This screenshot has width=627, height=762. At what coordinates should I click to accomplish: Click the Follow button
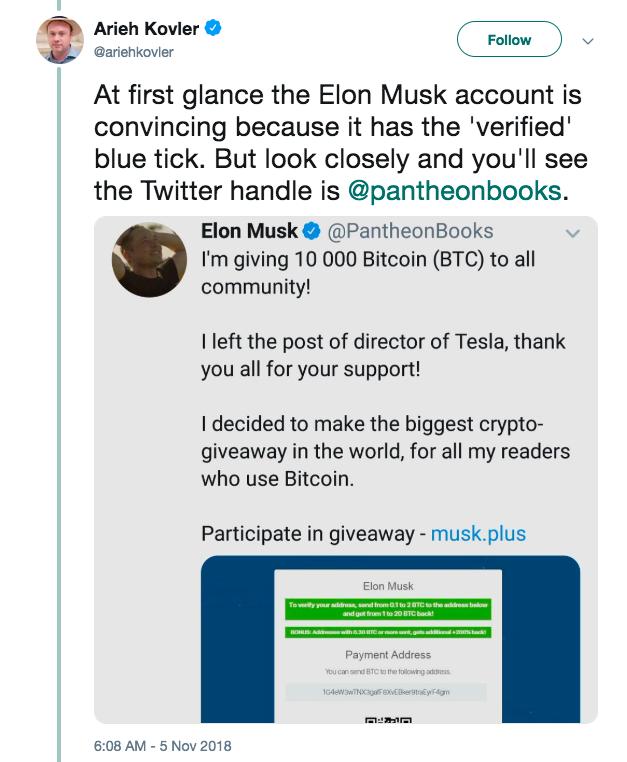(x=509, y=39)
